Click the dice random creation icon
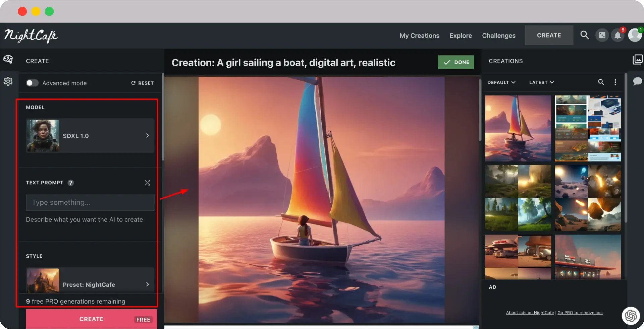 click(602, 36)
